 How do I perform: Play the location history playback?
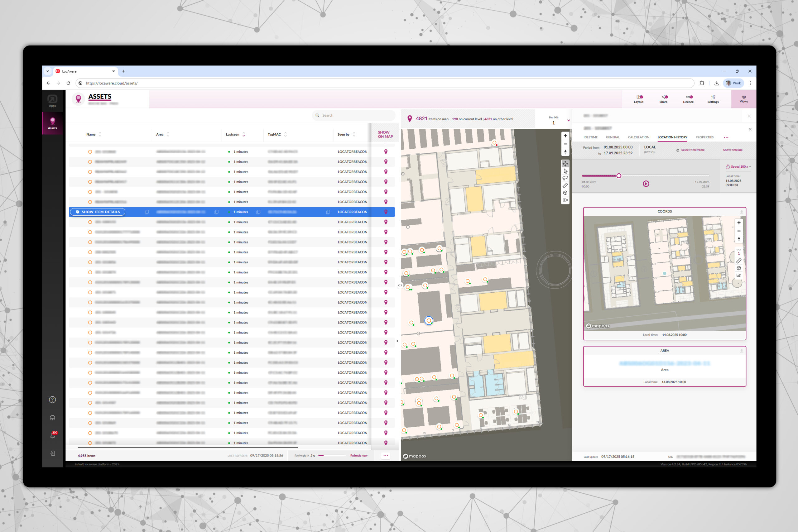tap(646, 184)
